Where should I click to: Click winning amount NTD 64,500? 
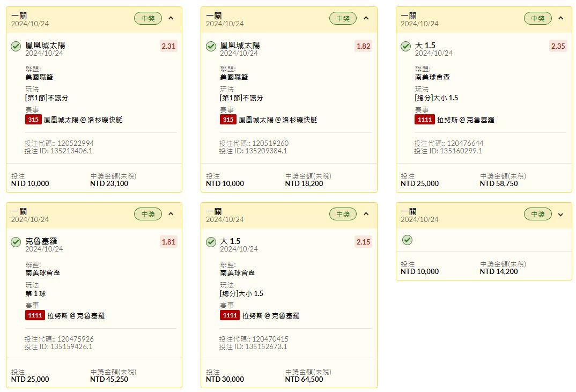[x=304, y=380]
